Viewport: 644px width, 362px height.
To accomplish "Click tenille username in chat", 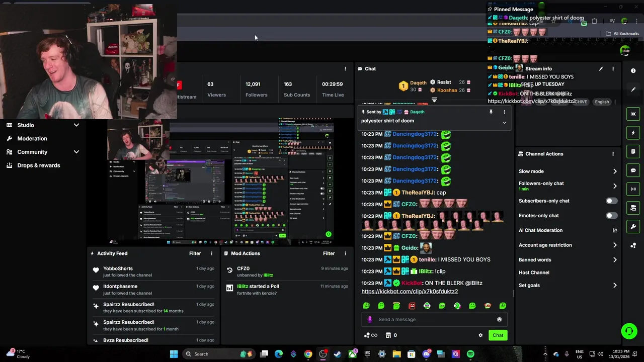I will point(427,259).
